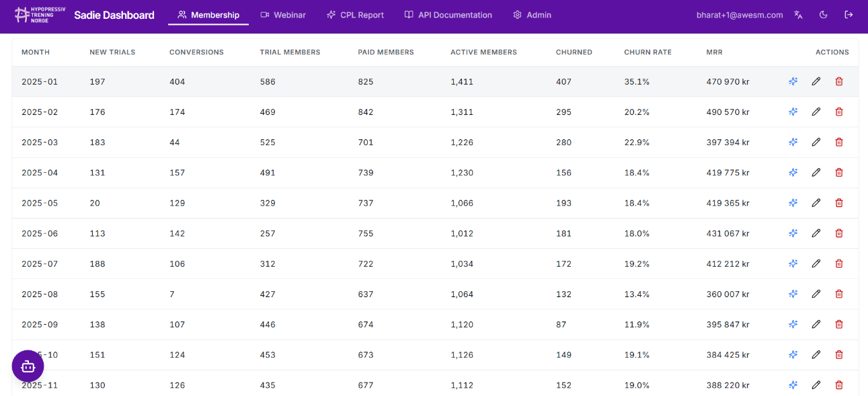Click churned value 87 in 2025-09
Viewport: 868px width, 396px height.
pos(561,324)
